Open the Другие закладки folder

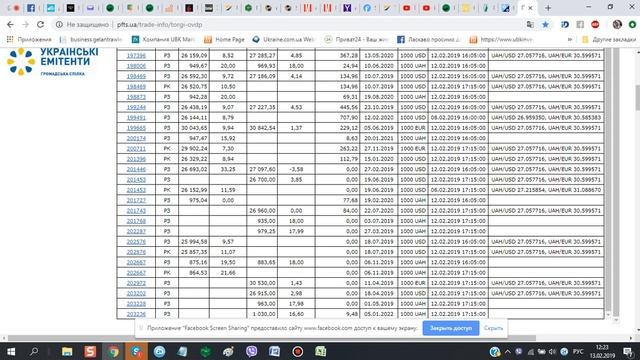pos(609,40)
